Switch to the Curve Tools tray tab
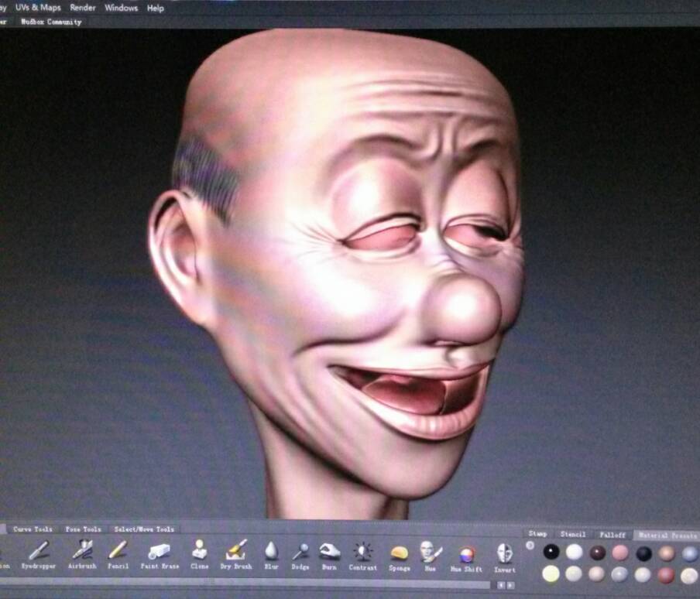This screenshot has height=599, width=700. (x=33, y=529)
